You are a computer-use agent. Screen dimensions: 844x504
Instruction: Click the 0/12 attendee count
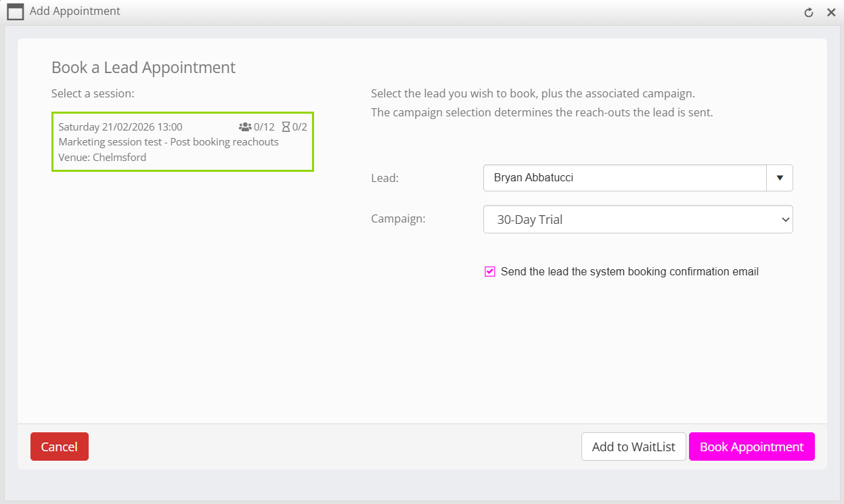tap(264, 127)
